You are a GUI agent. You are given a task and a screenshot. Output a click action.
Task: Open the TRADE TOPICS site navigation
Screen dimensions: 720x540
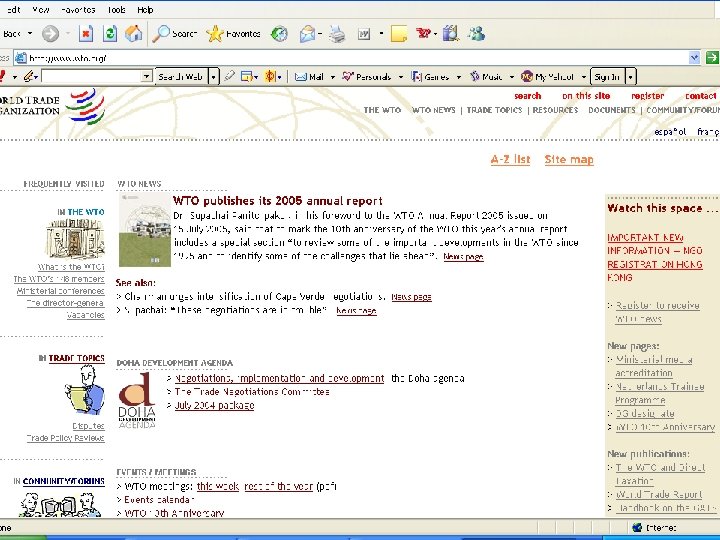pyautogui.click(x=494, y=110)
